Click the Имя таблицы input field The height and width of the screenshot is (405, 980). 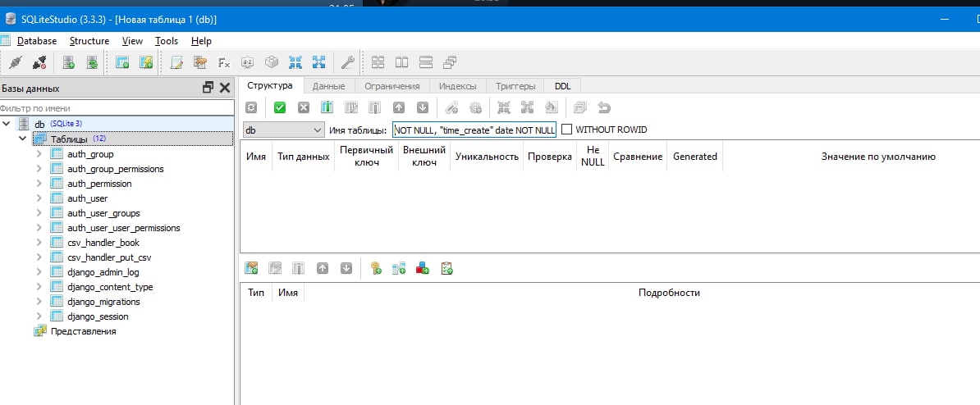474,130
